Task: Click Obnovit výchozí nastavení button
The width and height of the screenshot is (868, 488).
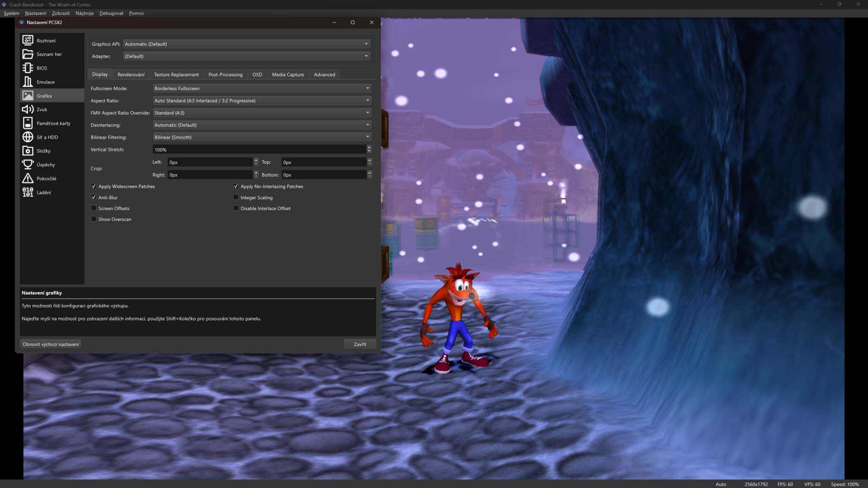Action: [51, 344]
